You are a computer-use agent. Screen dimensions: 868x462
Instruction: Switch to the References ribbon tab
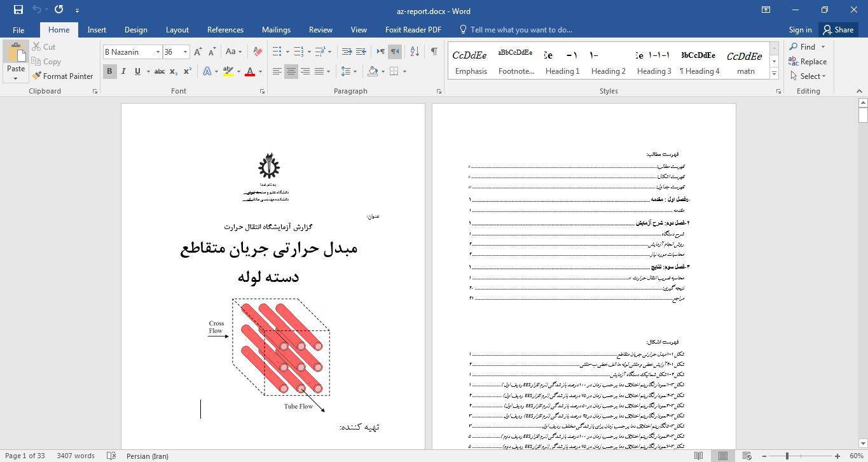225,29
